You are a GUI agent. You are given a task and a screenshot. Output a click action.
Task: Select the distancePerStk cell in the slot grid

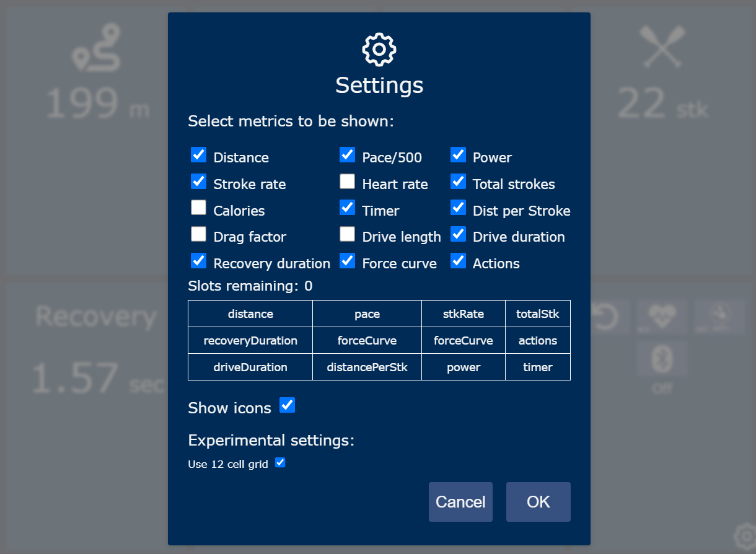click(x=367, y=366)
